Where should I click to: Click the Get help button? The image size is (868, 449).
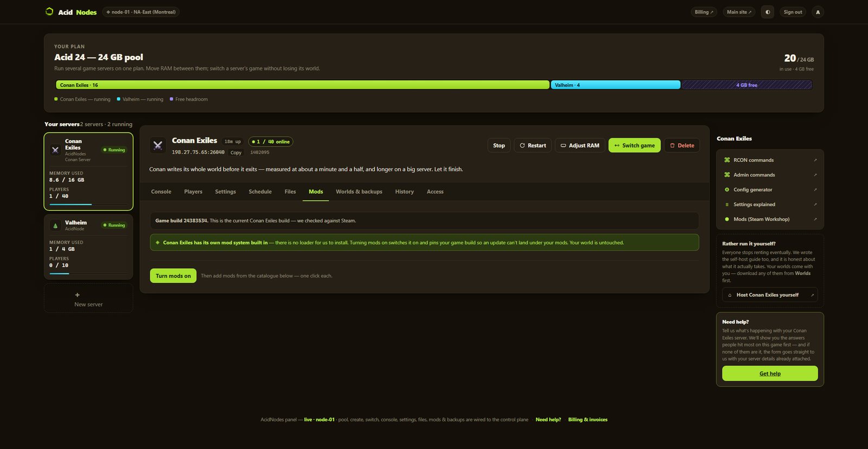click(x=770, y=374)
